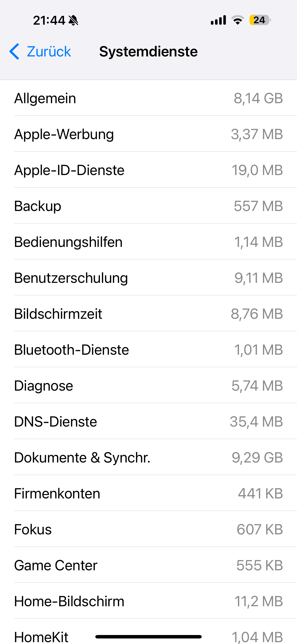Select the DNS-Dienste entry
This screenshot has width=297, height=644.
click(x=148, y=422)
